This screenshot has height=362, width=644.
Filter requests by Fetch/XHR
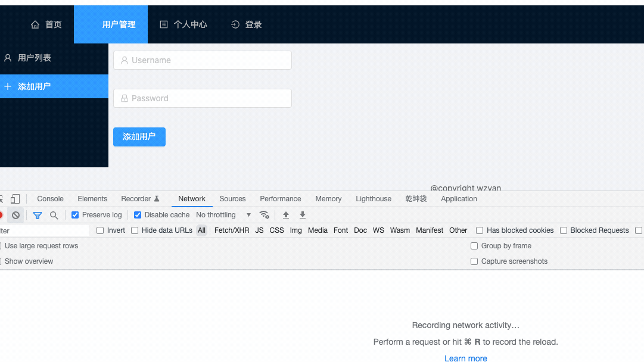coord(232,230)
